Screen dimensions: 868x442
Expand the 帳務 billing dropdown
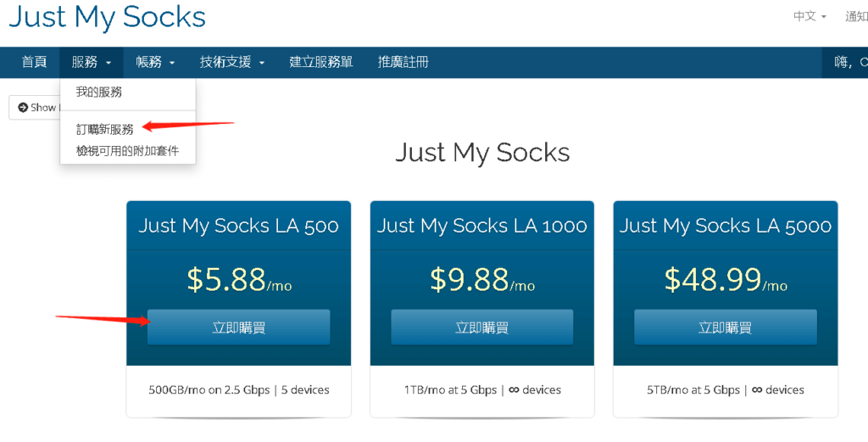tap(156, 62)
